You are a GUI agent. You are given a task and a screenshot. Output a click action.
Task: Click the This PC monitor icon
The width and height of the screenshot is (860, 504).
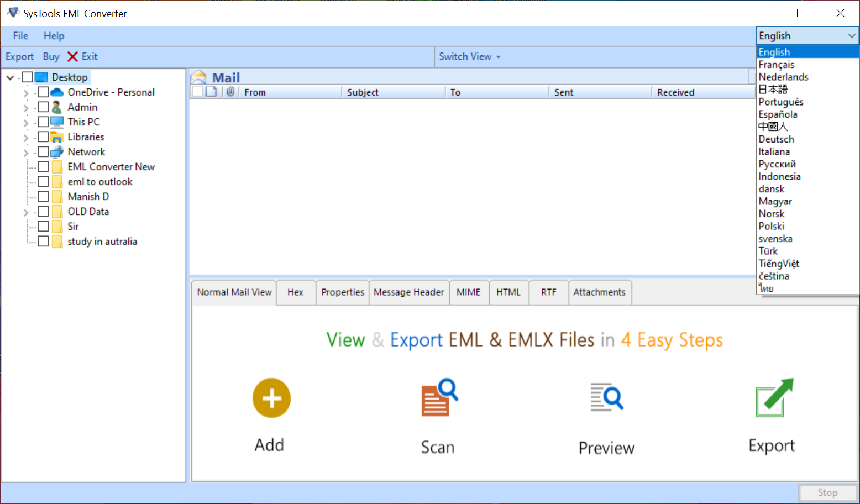(x=57, y=122)
